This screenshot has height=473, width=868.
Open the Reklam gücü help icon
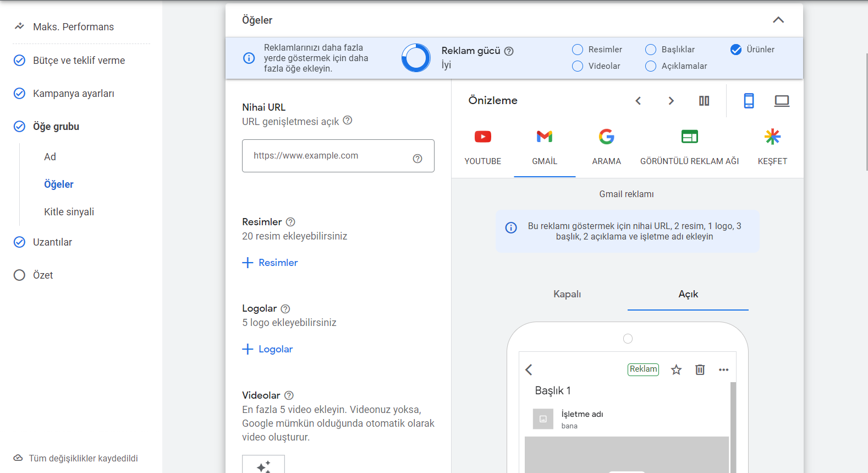509,51
